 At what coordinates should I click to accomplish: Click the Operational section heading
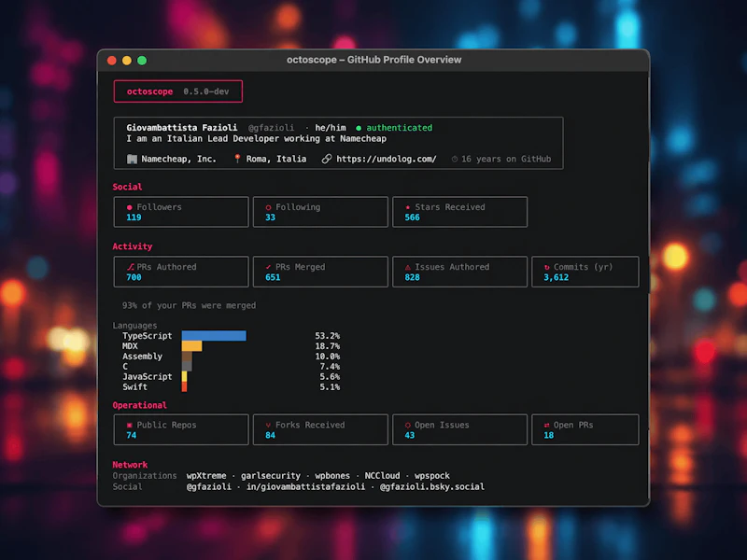coord(139,405)
